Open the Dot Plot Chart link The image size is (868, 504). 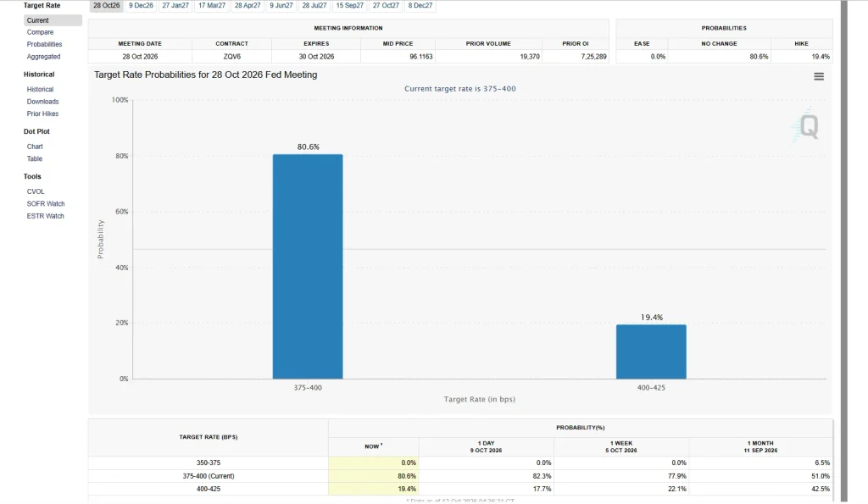(34, 147)
